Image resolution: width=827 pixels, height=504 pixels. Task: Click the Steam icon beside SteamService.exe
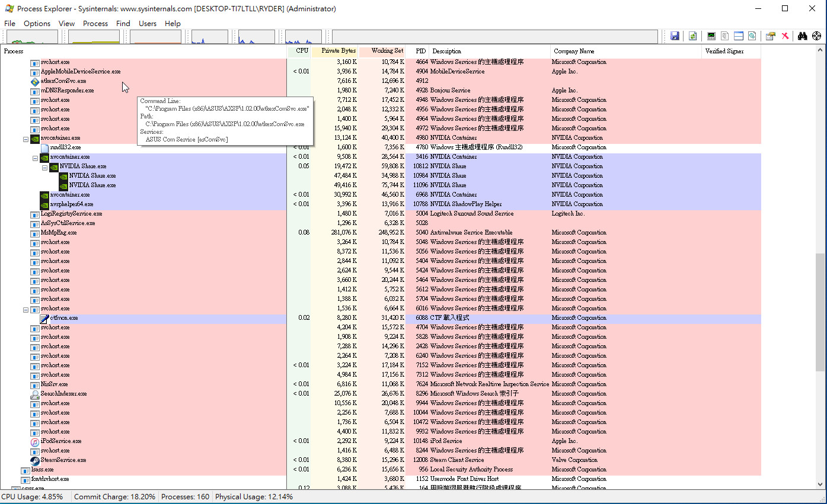pos(35,460)
